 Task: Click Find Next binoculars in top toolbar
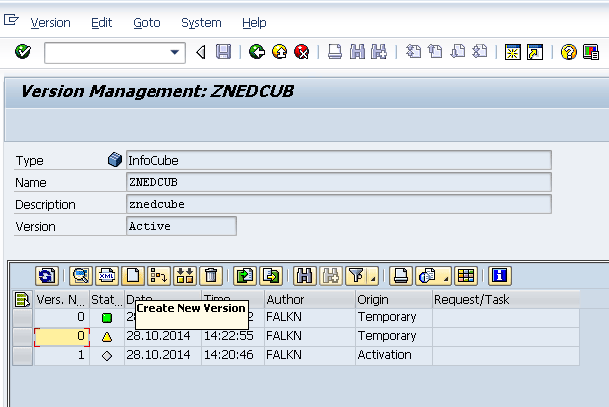pyautogui.click(x=379, y=52)
